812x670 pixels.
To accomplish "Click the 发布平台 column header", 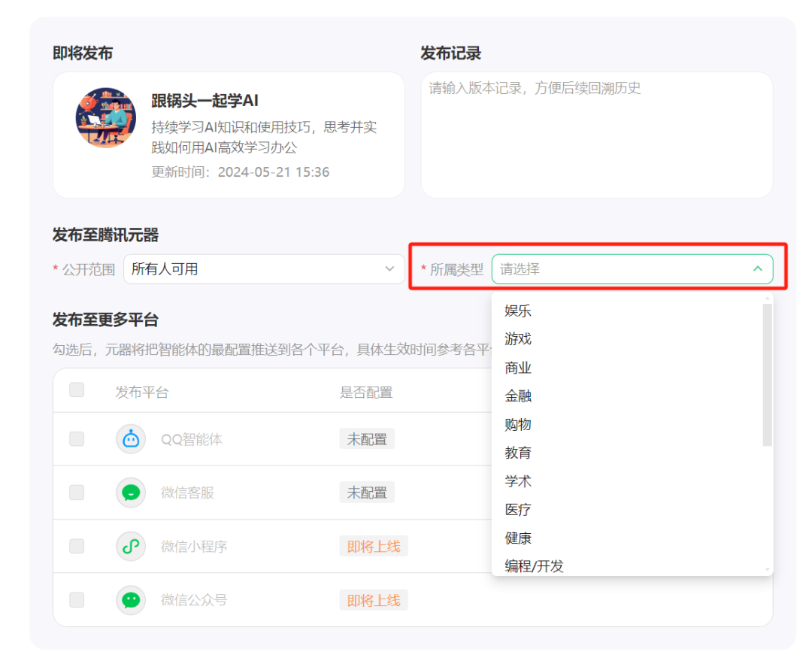I will (142, 393).
